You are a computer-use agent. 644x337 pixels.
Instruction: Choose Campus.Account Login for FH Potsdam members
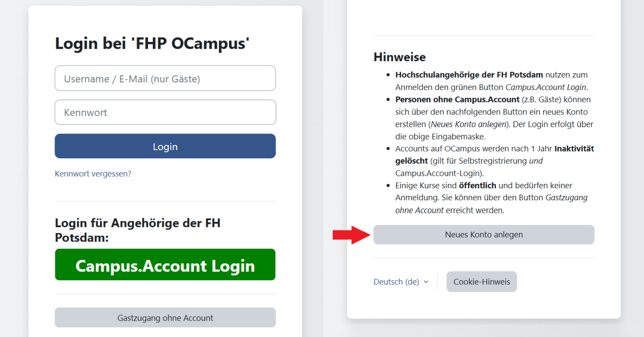(x=165, y=264)
